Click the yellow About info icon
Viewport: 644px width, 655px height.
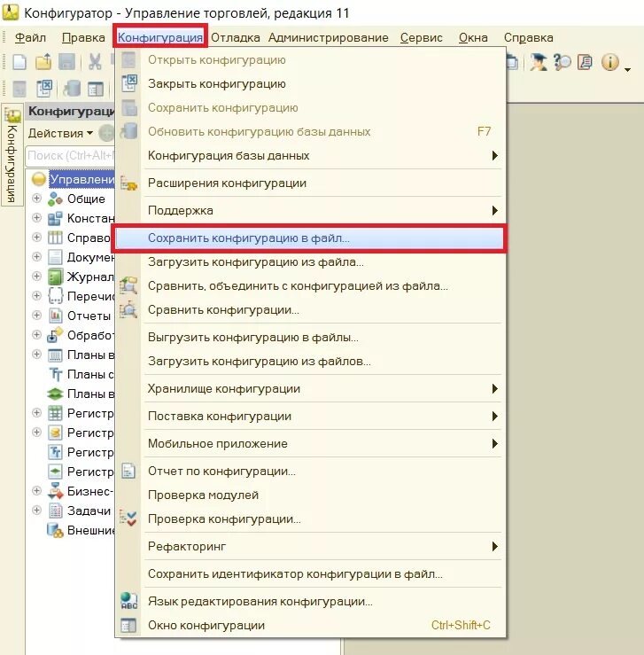coord(609,62)
